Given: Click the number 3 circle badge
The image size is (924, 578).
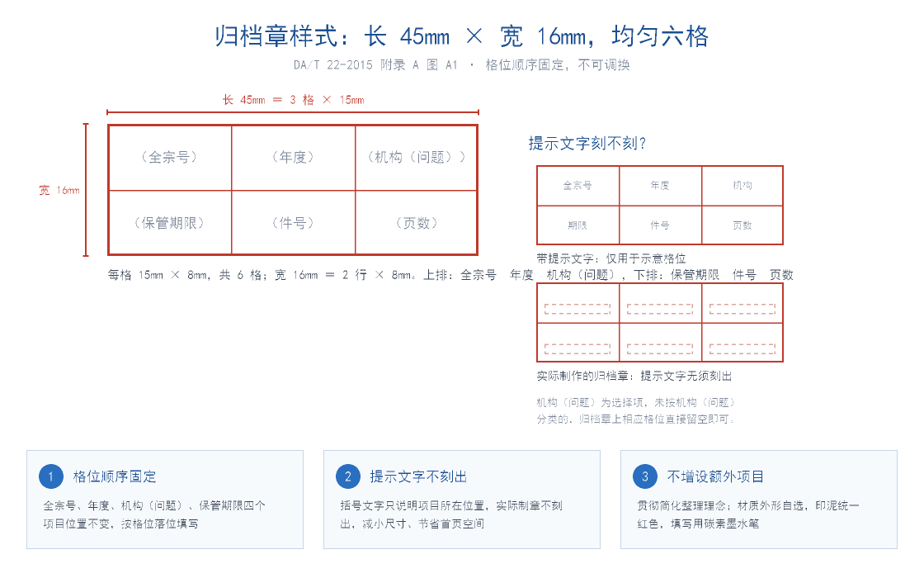Looking at the screenshot, I should coord(645,476).
